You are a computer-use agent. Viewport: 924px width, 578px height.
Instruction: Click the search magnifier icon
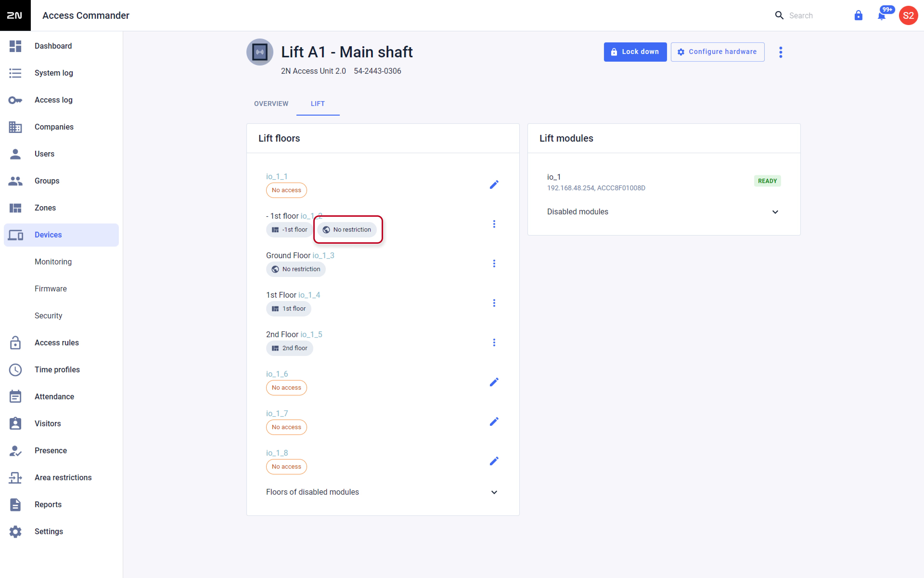pos(779,15)
